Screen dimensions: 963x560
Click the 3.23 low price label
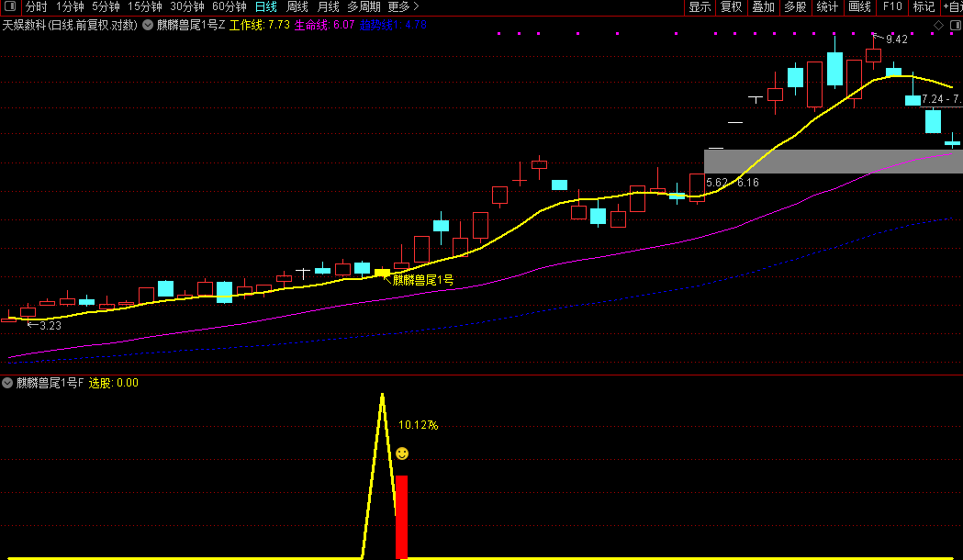pos(50,326)
